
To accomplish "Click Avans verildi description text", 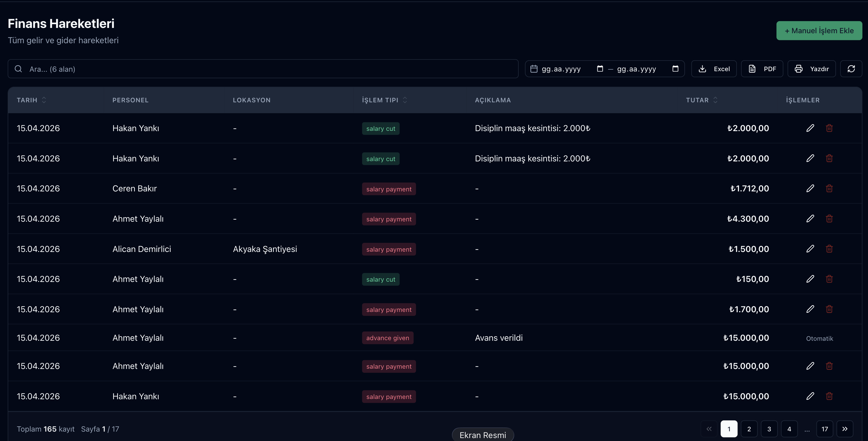I will (x=499, y=338).
